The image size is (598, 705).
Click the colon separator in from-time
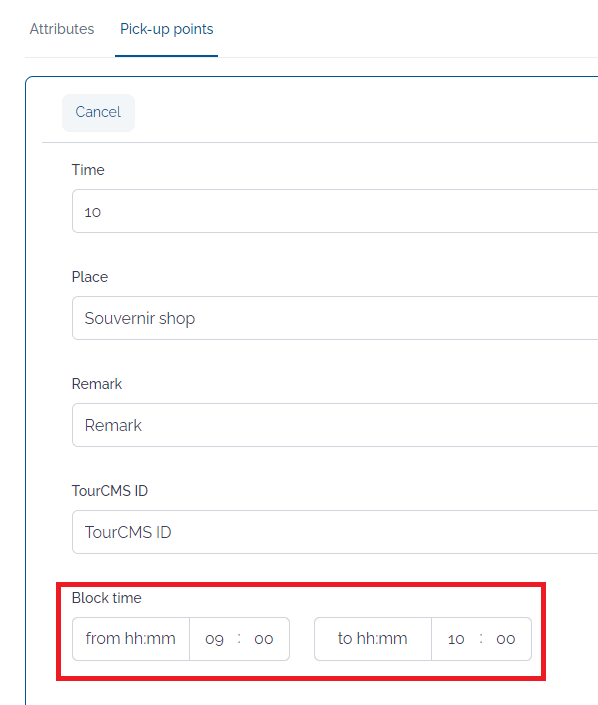pos(239,638)
